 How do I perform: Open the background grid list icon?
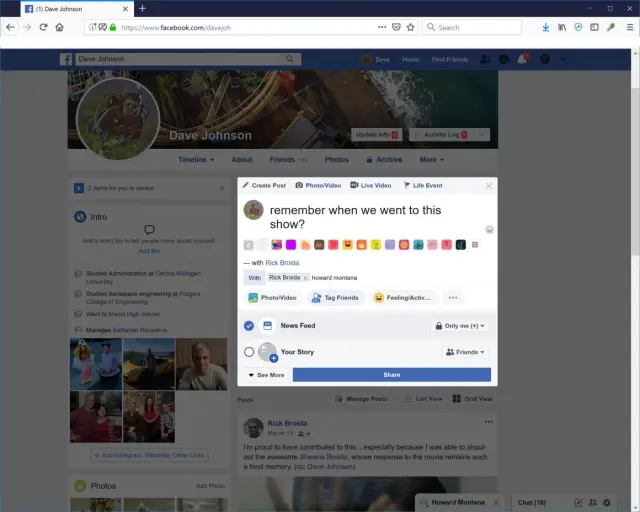pos(475,245)
